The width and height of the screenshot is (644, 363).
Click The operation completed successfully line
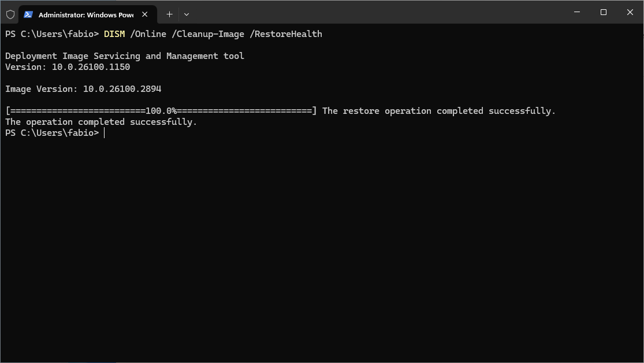click(101, 122)
